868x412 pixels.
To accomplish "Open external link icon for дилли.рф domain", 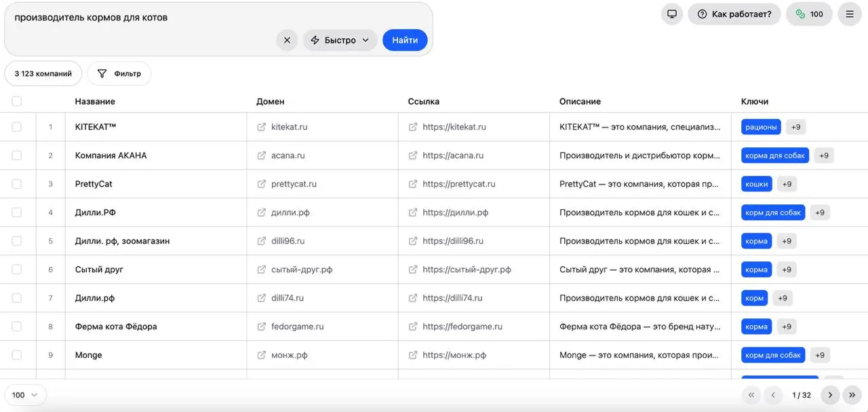I will pyautogui.click(x=262, y=212).
